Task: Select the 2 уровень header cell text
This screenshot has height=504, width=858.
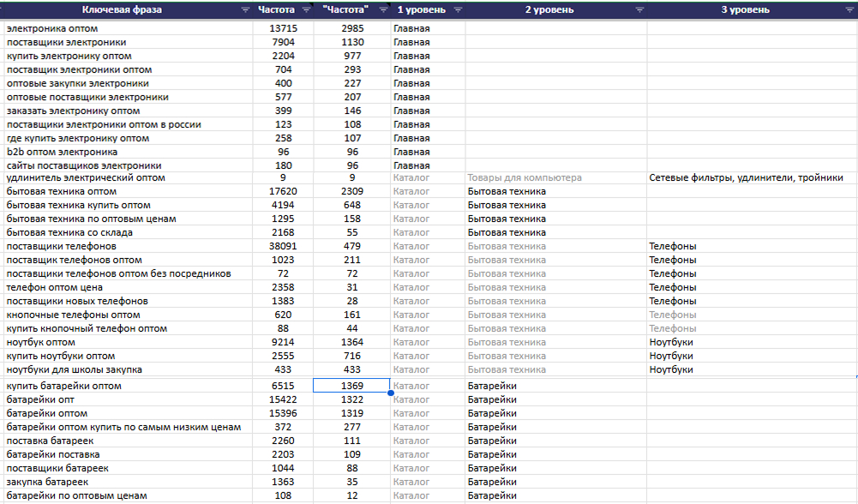Action: click(549, 10)
